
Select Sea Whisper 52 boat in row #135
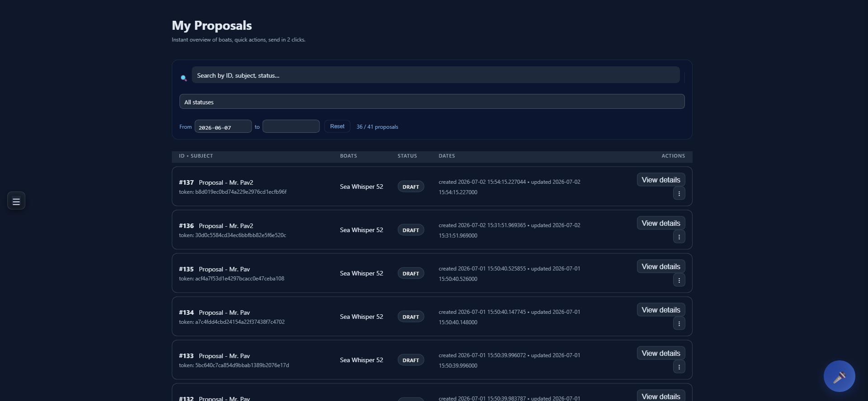(x=361, y=273)
